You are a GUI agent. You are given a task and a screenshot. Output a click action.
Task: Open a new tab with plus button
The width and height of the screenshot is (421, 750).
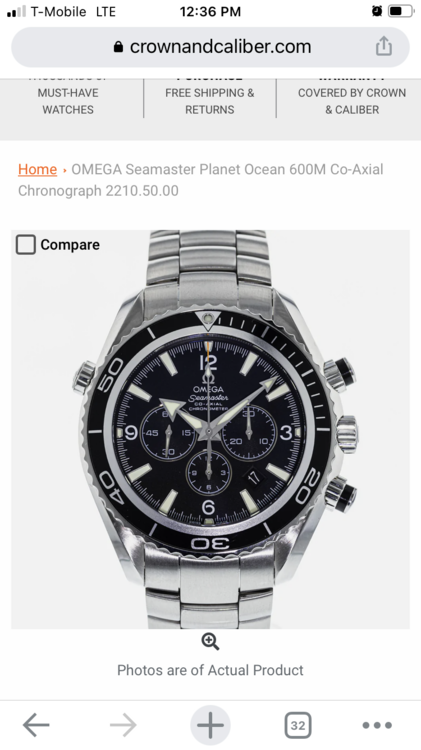click(210, 725)
